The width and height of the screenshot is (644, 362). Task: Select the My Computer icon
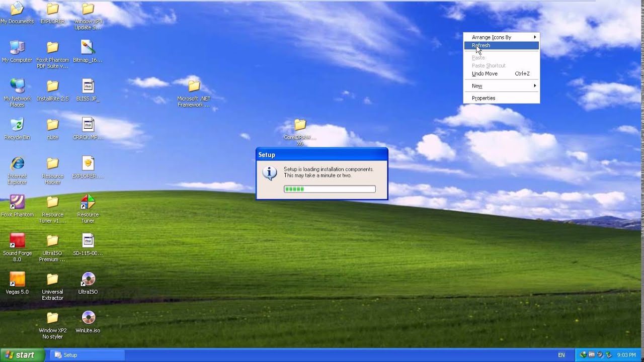click(x=17, y=47)
